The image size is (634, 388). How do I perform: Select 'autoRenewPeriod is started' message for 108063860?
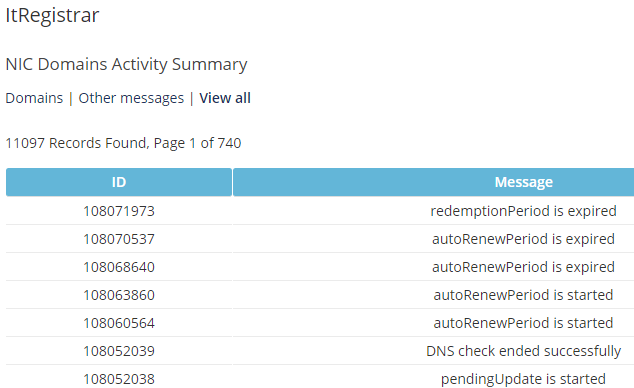click(x=524, y=295)
